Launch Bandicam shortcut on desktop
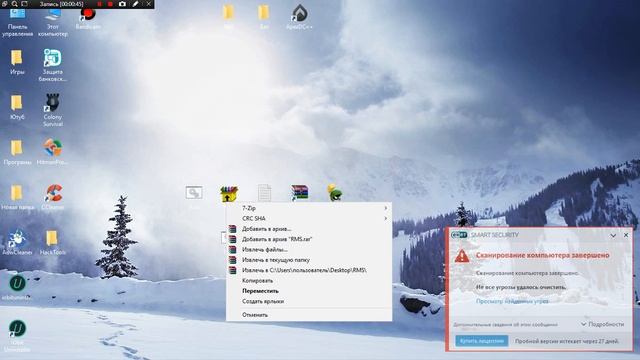Image resolution: width=640 pixels, height=360 pixels. (88, 19)
